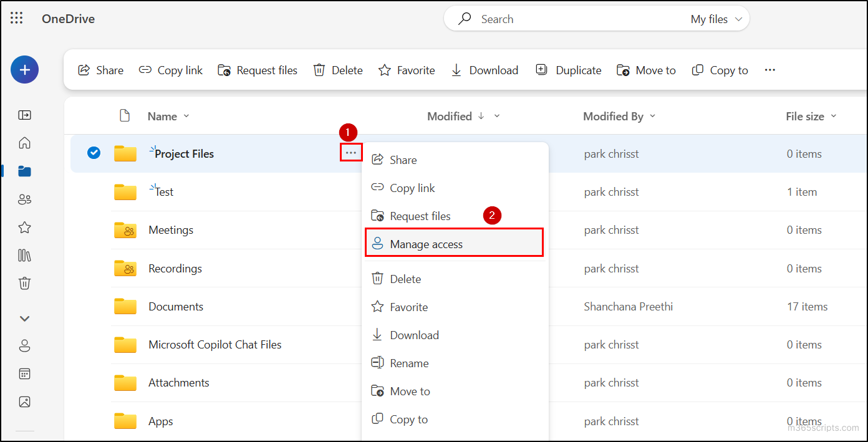This screenshot has width=868, height=442.
Task: Open Shared people icon in sidebar
Action: click(x=25, y=199)
